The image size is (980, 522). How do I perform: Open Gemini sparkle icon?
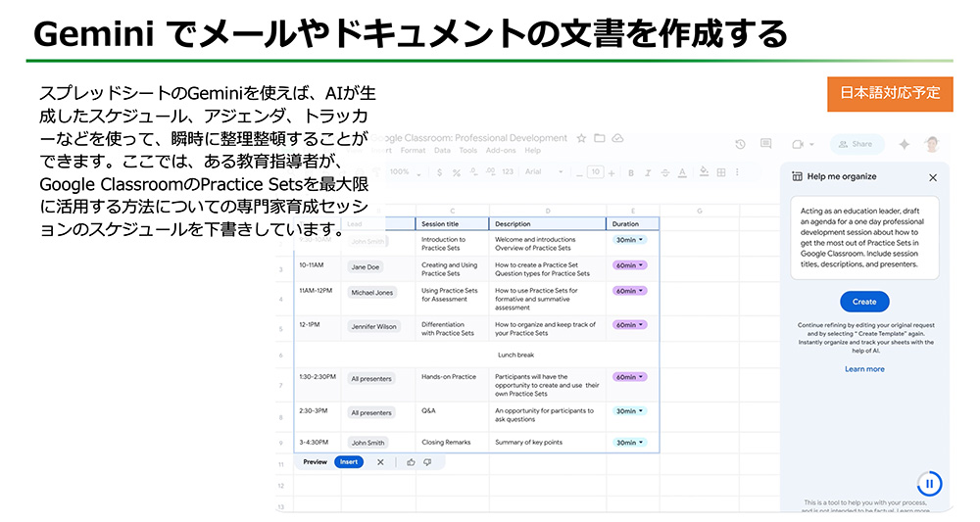904,144
